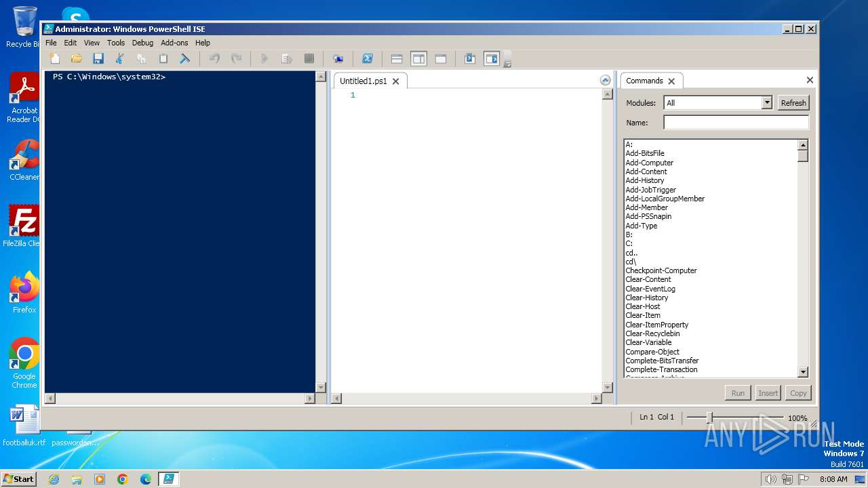Image resolution: width=868 pixels, height=488 pixels.
Task: Select Add-Computer in the command list
Action: click(650, 163)
